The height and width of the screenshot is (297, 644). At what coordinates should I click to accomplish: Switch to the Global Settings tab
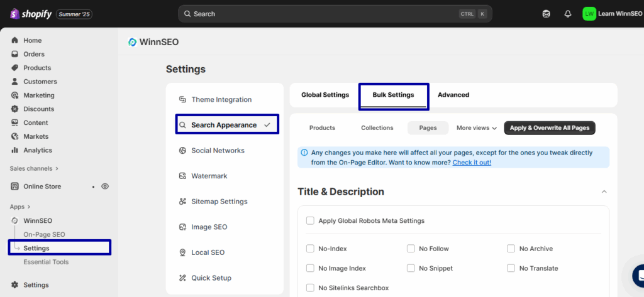[325, 95]
